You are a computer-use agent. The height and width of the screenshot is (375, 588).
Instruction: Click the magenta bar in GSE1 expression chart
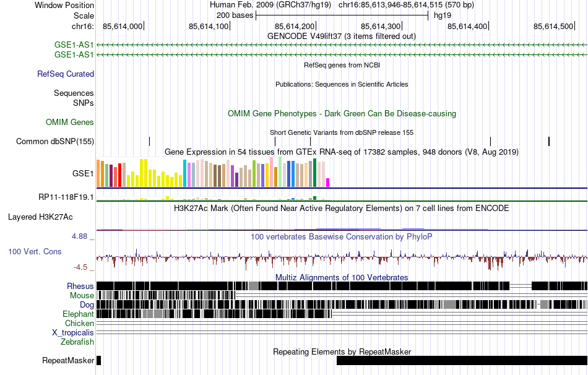328,183
